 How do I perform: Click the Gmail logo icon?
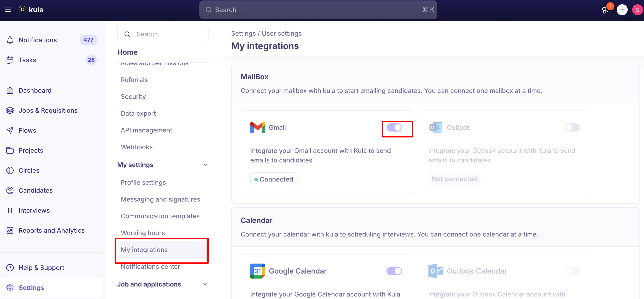point(258,128)
